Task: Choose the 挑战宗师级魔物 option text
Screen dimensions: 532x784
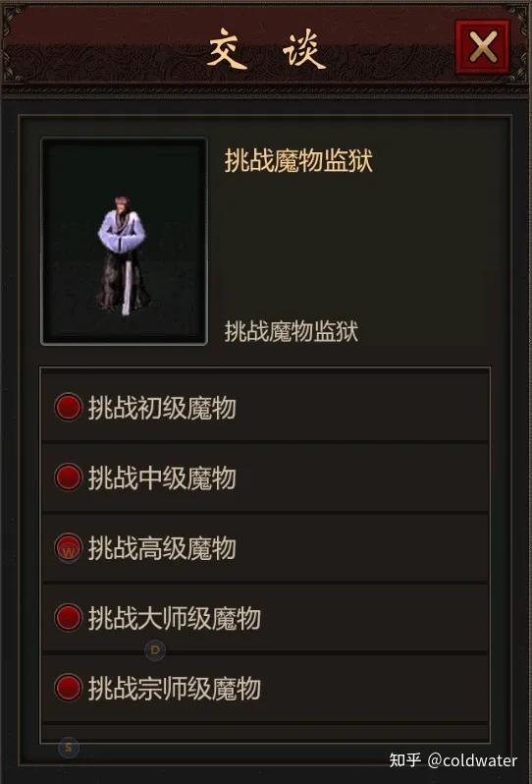Action: tap(175, 688)
